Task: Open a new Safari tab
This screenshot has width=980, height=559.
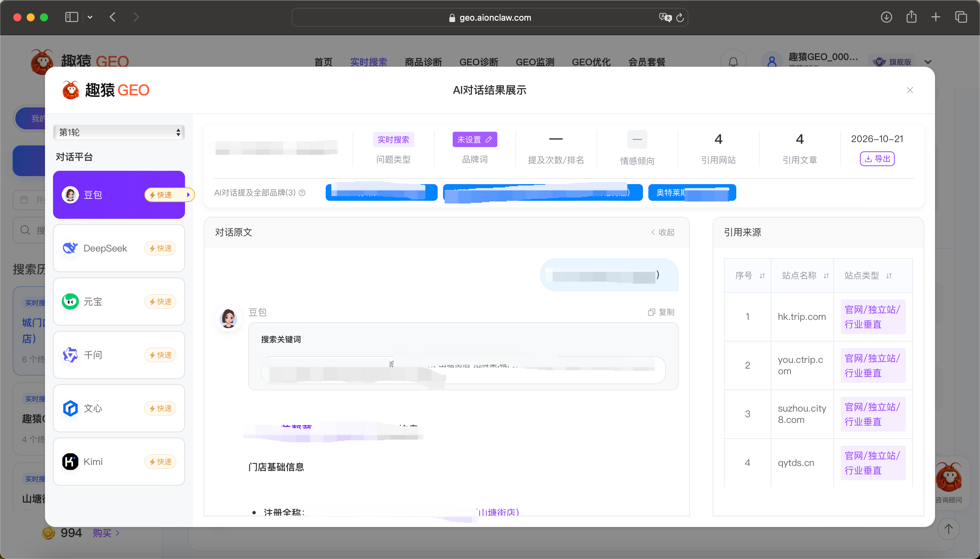Action: point(936,17)
